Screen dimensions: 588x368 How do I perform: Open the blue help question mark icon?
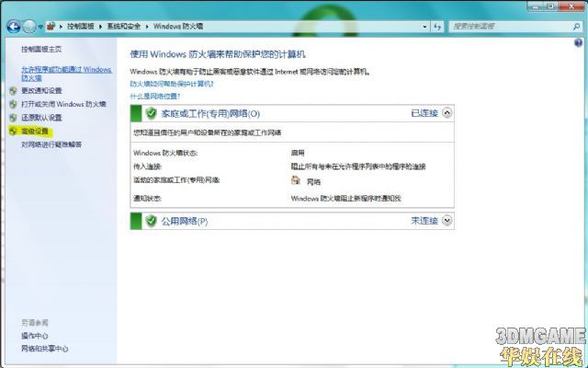(578, 43)
